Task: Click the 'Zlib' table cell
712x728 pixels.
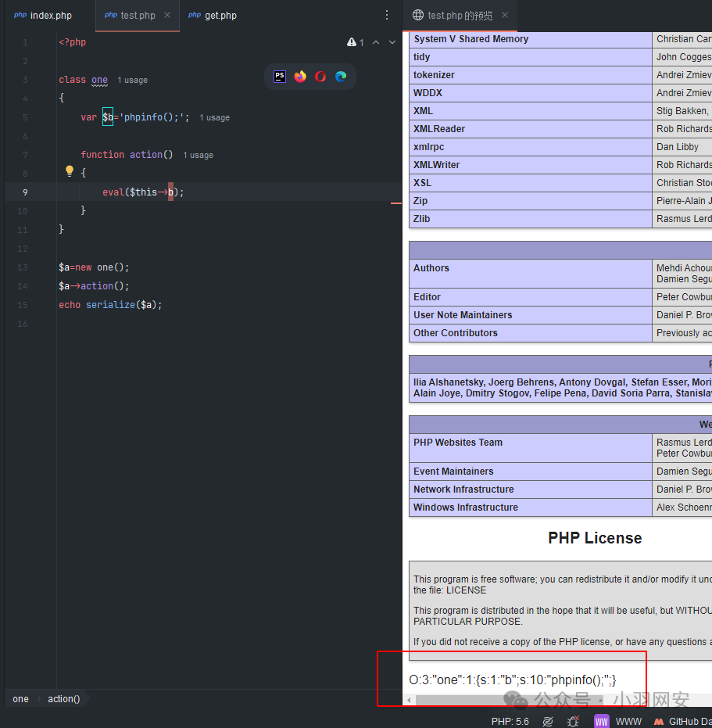Action: click(531, 219)
